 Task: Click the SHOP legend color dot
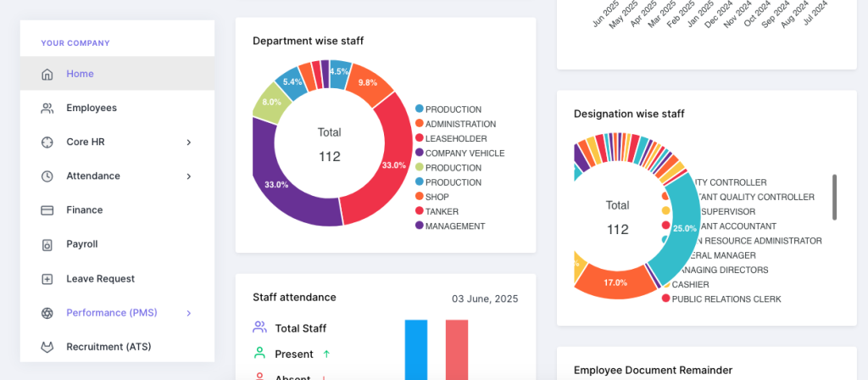(x=420, y=197)
